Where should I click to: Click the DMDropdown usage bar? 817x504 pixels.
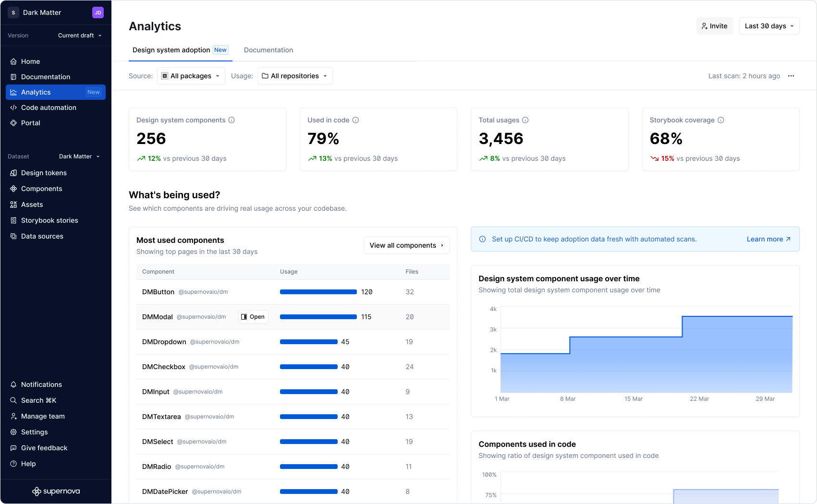click(x=309, y=342)
